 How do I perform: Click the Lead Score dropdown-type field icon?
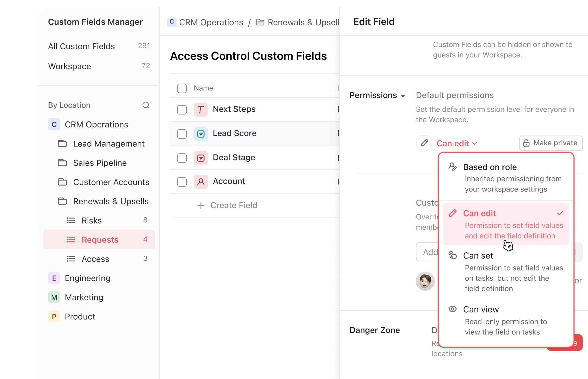coord(201,134)
